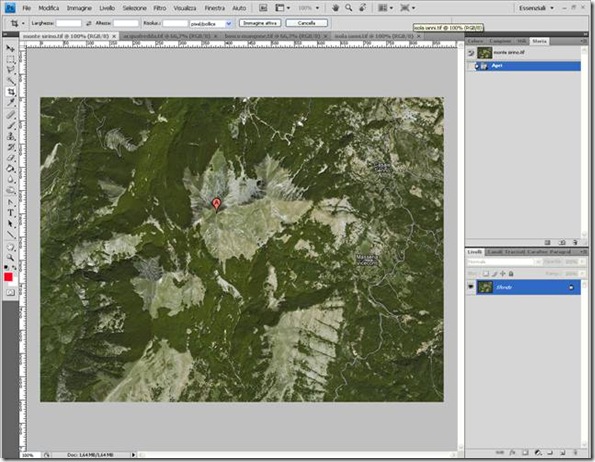The height and width of the screenshot is (462, 595).
Task: Expand the Essenziali workspace dropdown
Action: pos(536,8)
